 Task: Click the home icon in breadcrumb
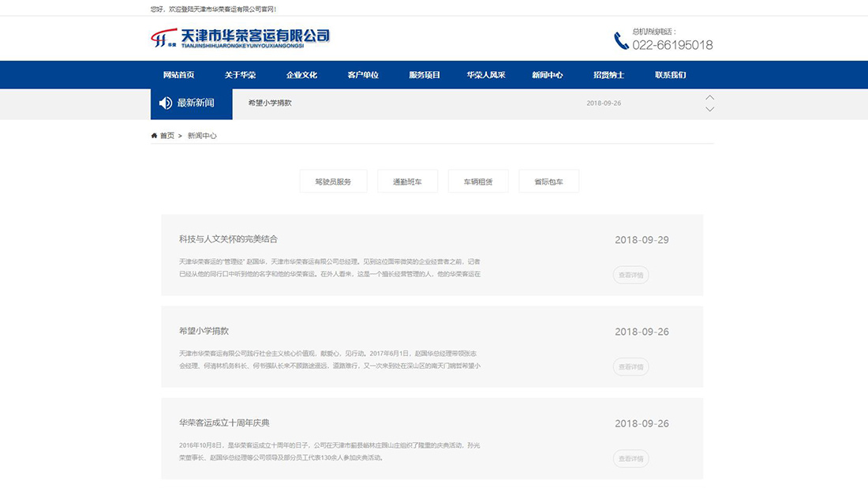[155, 136]
